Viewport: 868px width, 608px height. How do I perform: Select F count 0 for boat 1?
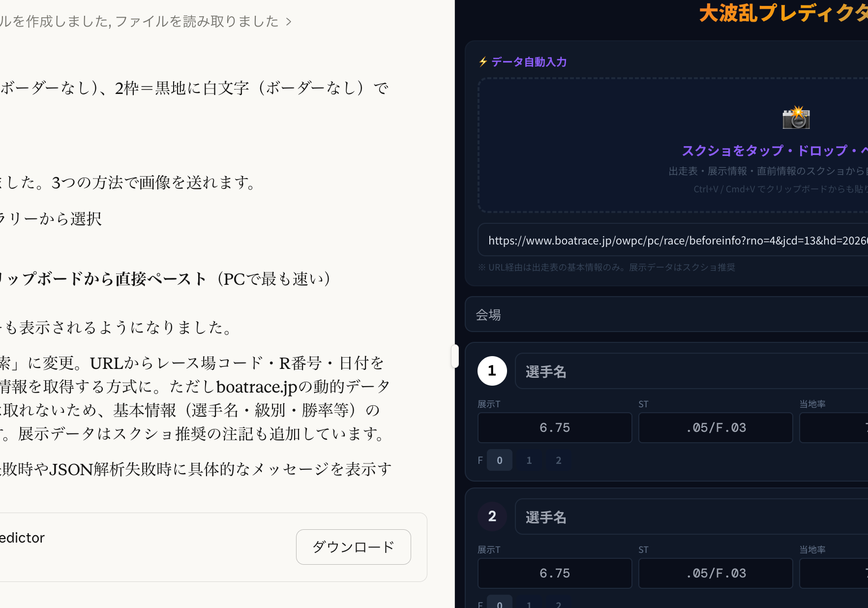500,460
